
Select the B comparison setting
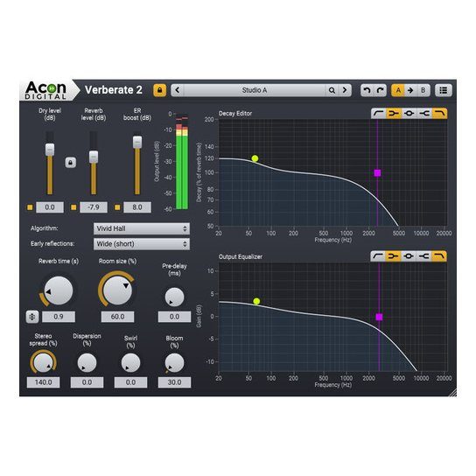click(423, 90)
